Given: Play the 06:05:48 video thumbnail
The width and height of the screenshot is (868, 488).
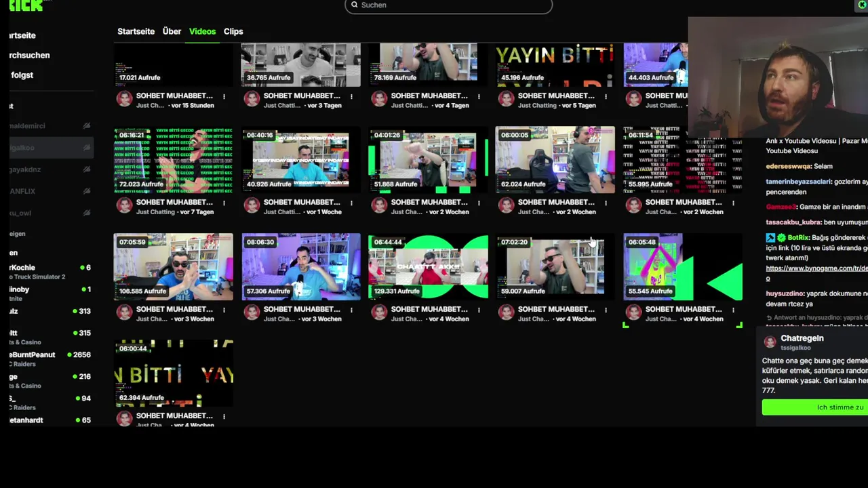Looking at the screenshot, I should [x=683, y=266].
